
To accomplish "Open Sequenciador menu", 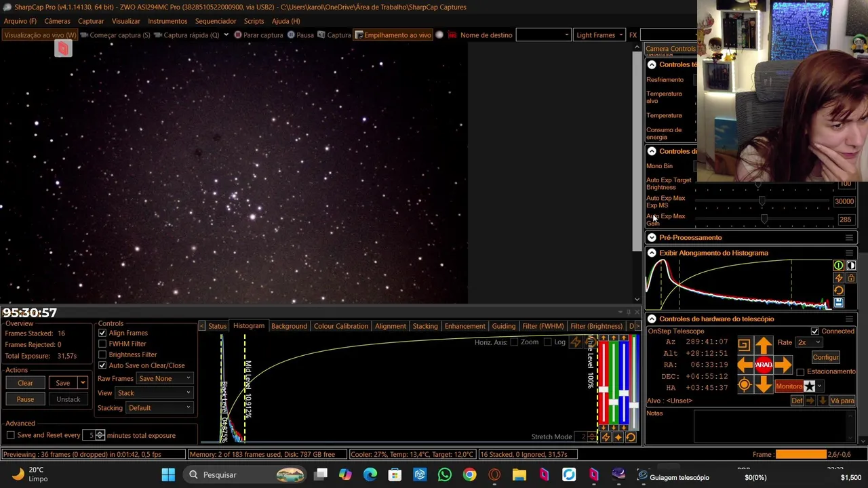I will (216, 21).
